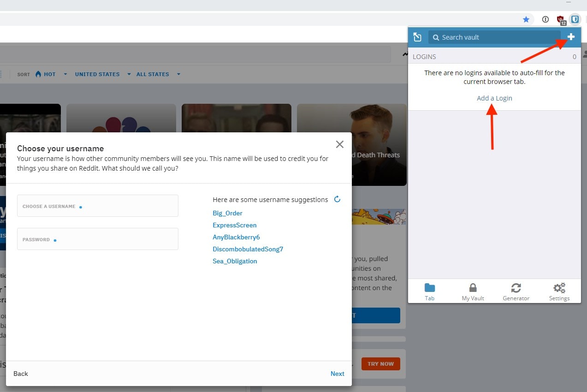Image resolution: width=587 pixels, height=392 pixels.
Task: Bookmark this page with the star icon
Action: point(526,19)
